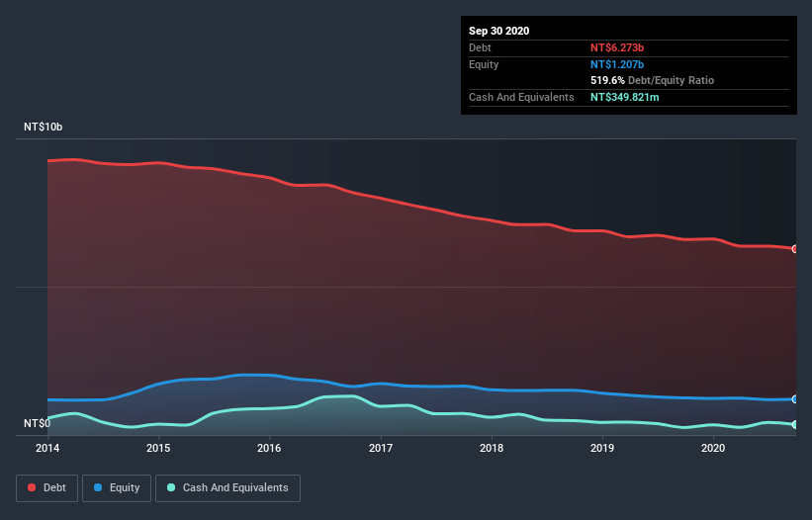812x520 pixels.
Task: Click the 2015 x-axis label
Action: point(158,448)
